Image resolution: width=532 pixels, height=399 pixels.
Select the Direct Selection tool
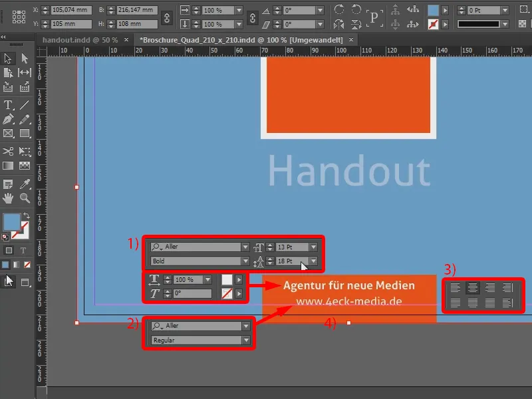24,58
